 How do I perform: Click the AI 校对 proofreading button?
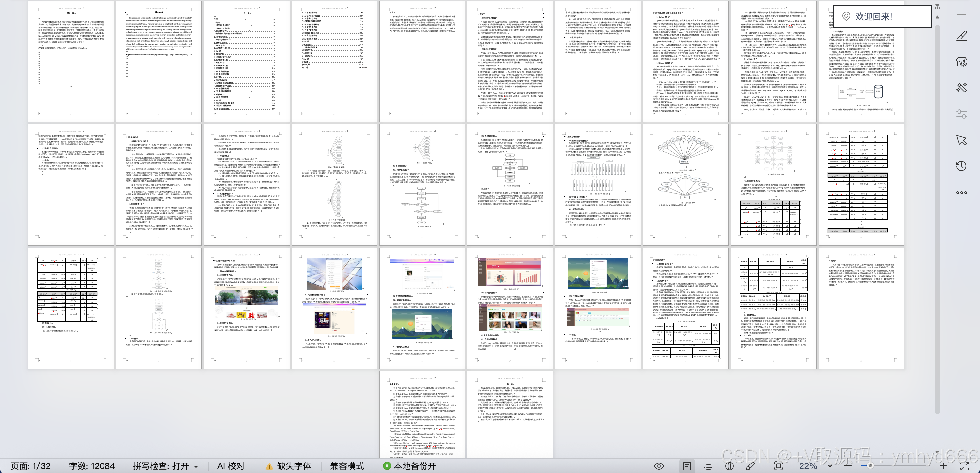coord(231,466)
